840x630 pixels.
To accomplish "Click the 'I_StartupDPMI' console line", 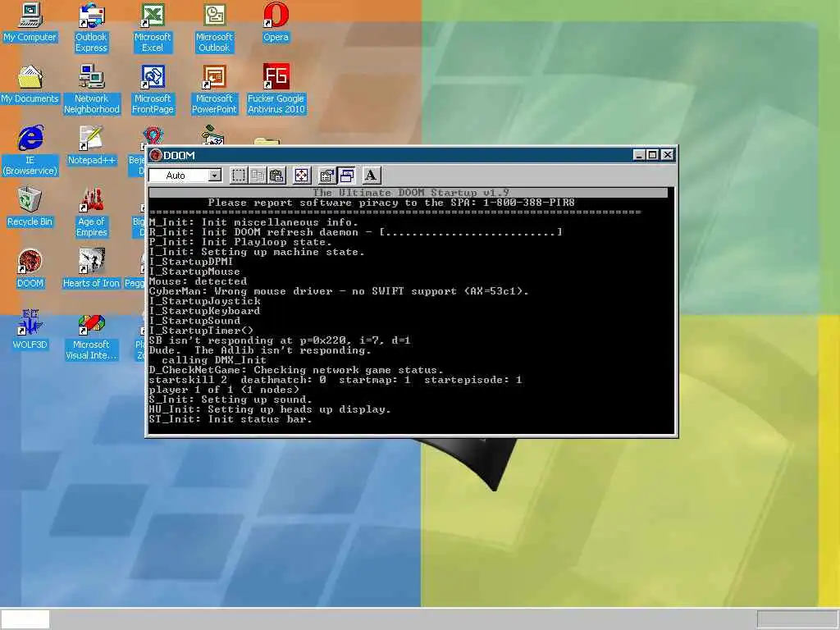I will (191, 262).
